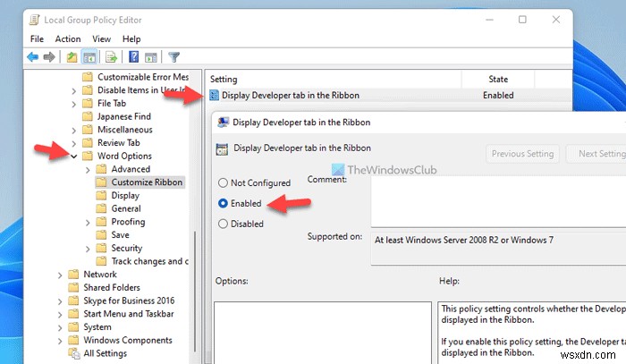
Task: Select the Shared Folders tree item
Action: 112,288
